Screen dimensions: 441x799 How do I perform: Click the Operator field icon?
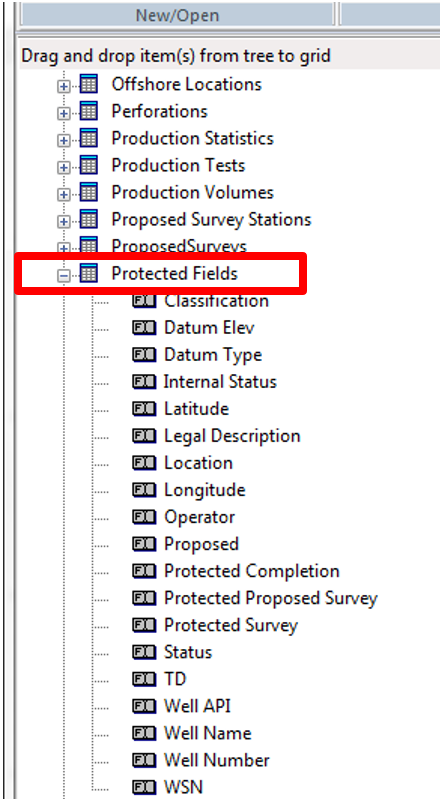tap(144, 517)
